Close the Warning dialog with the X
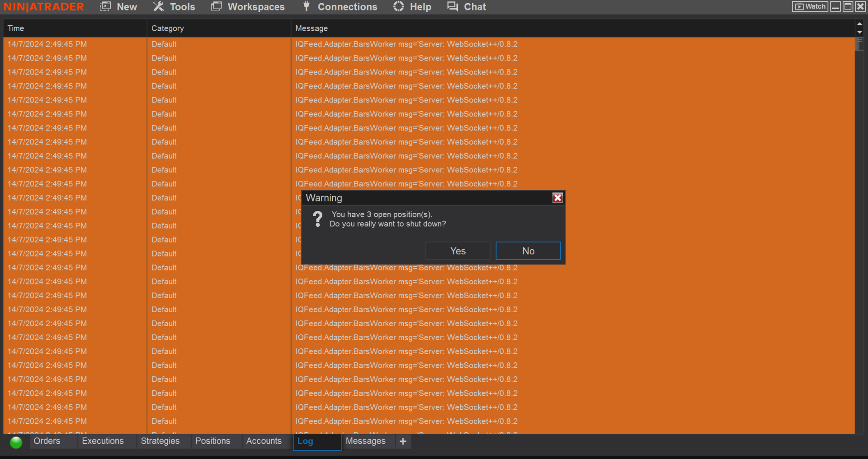 click(x=557, y=198)
